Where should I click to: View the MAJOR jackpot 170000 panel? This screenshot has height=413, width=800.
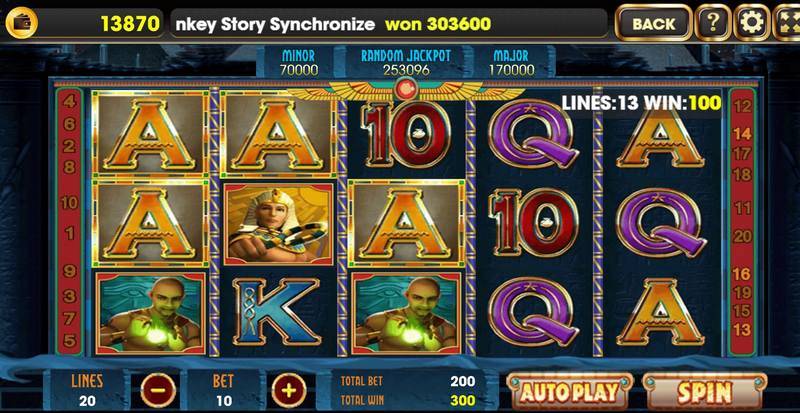tap(511, 62)
